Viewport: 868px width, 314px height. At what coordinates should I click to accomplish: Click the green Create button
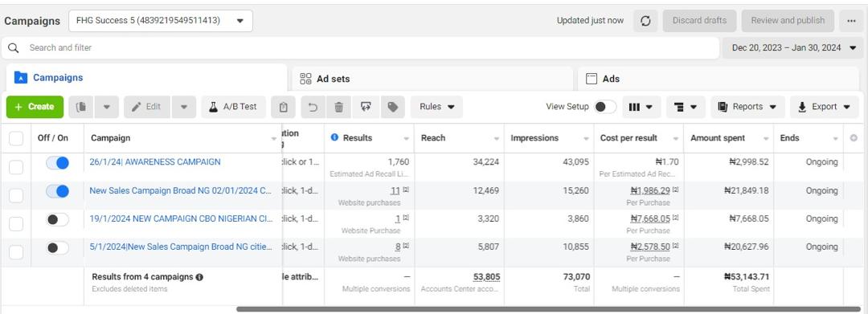click(35, 108)
